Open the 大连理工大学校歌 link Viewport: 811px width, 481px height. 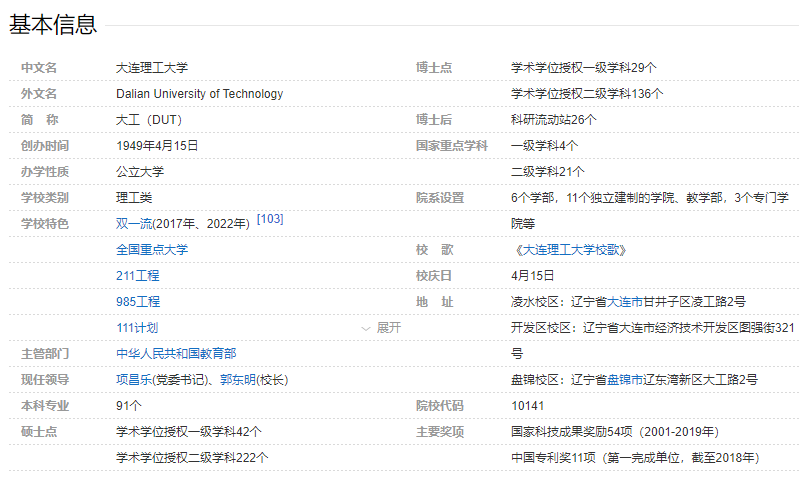tap(574, 249)
